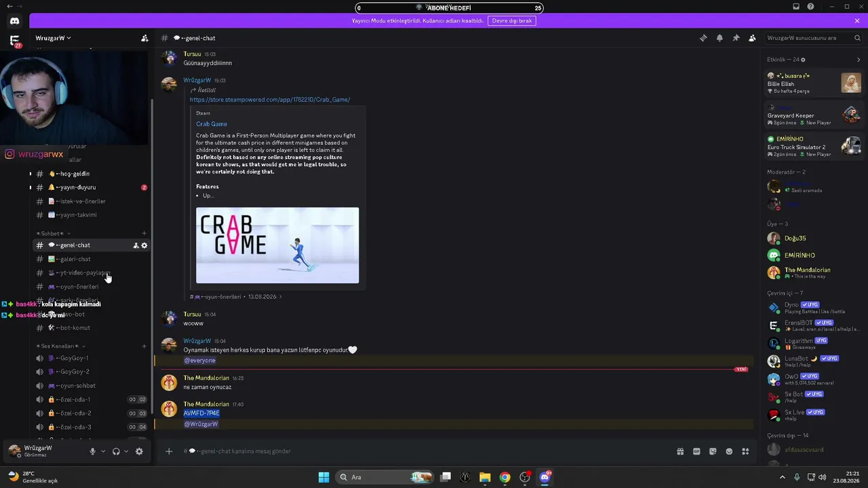This screenshot has height=488, width=868.
Task: Focus the genel-chat message input
Action: point(420,451)
